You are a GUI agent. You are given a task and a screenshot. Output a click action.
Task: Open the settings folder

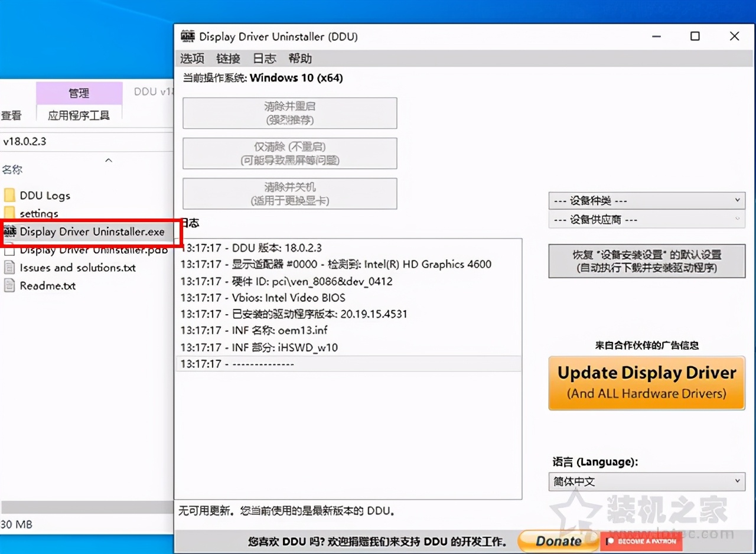(40, 213)
